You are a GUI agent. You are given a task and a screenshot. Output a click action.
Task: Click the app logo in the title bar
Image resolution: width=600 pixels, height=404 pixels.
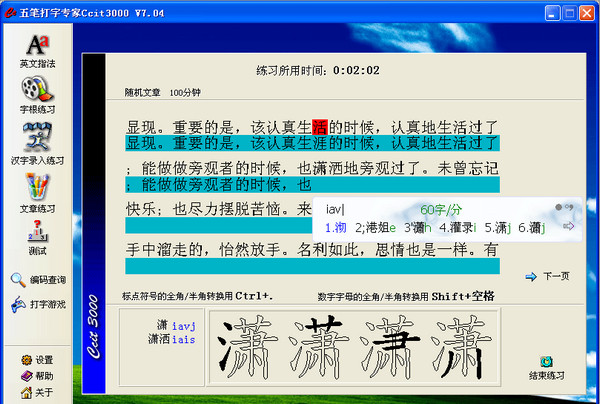10,13
